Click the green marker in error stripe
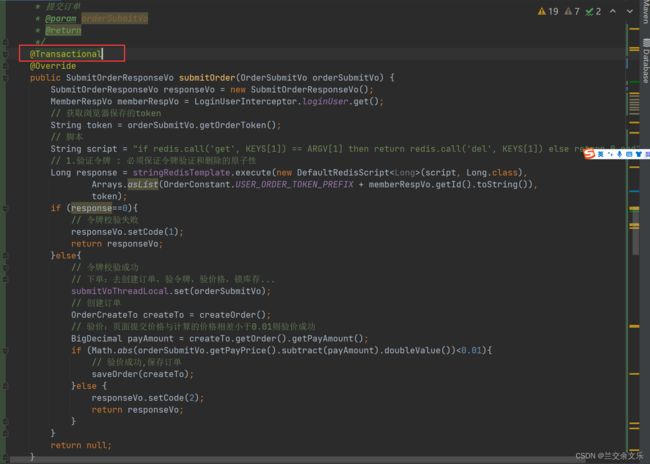Image resolution: width=650 pixels, height=464 pixels. pos(634,83)
